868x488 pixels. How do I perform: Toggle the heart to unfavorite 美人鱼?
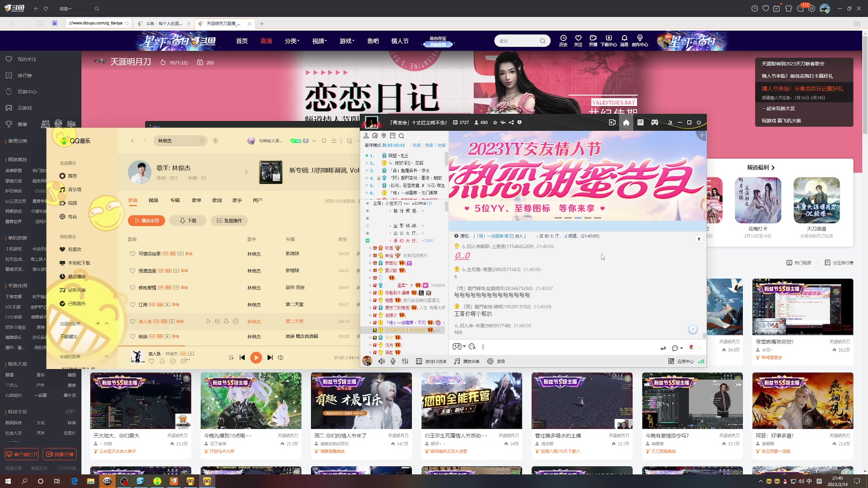click(132, 321)
